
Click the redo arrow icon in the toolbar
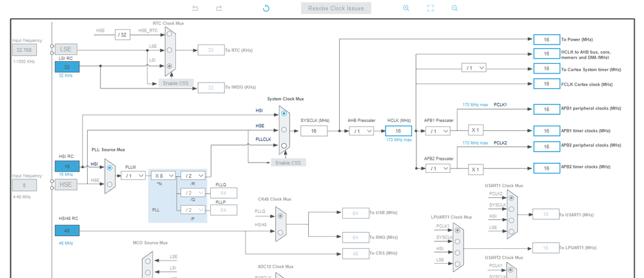point(219,8)
